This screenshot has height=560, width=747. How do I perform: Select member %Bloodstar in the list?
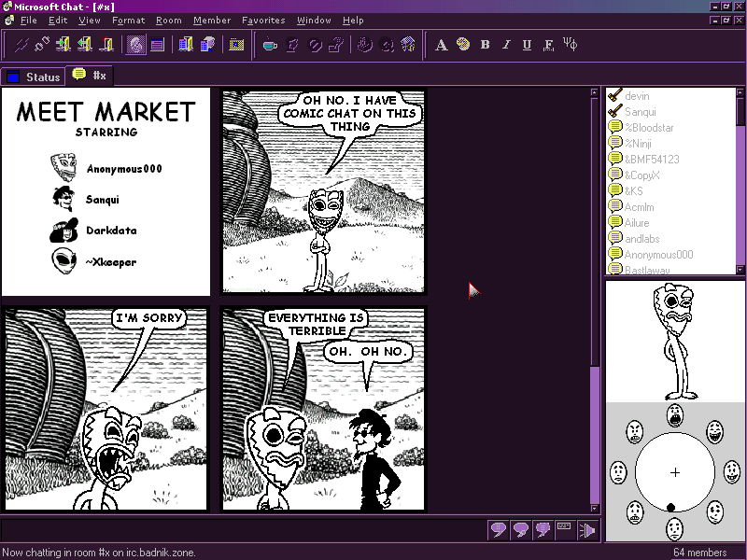point(649,127)
